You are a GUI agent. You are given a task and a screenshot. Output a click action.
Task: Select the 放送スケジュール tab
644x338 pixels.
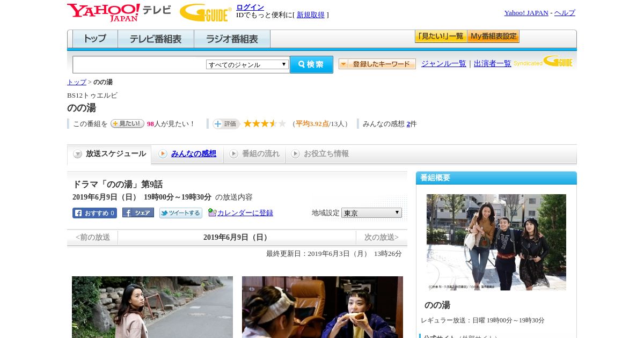(x=109, y=154)
